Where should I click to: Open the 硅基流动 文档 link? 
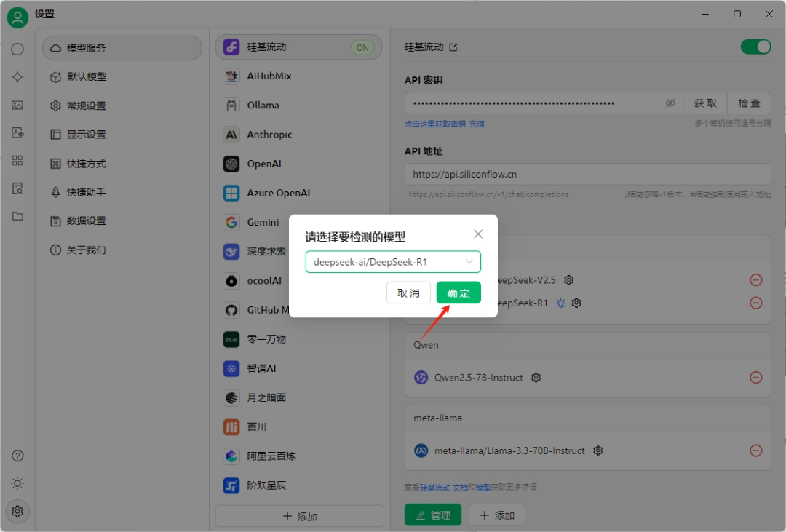444,488
